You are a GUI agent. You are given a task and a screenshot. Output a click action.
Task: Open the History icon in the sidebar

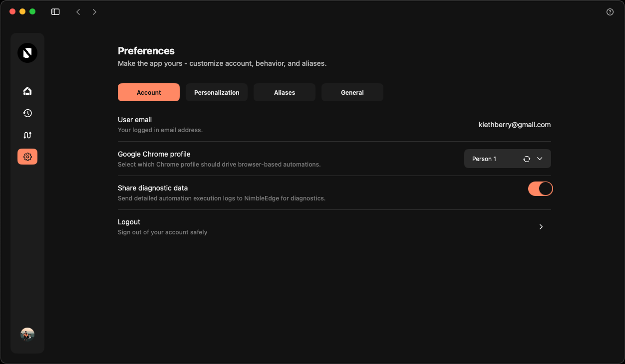tap(27, 113)
